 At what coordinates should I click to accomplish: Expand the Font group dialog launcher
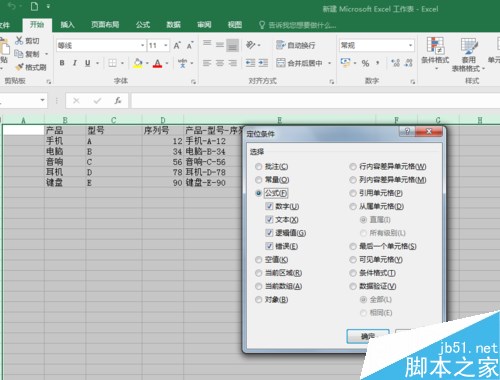click(x=193, y=82)
